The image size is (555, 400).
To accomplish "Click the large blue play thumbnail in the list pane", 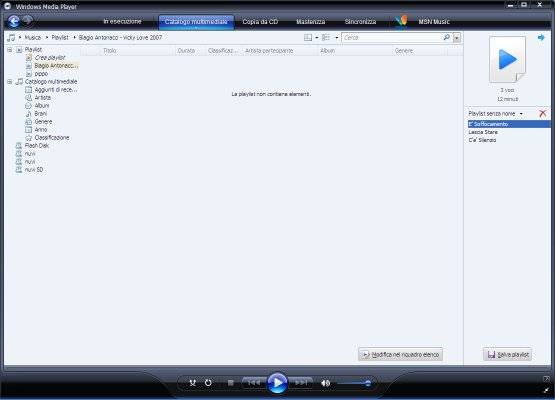I will click(x=507, y=59).
